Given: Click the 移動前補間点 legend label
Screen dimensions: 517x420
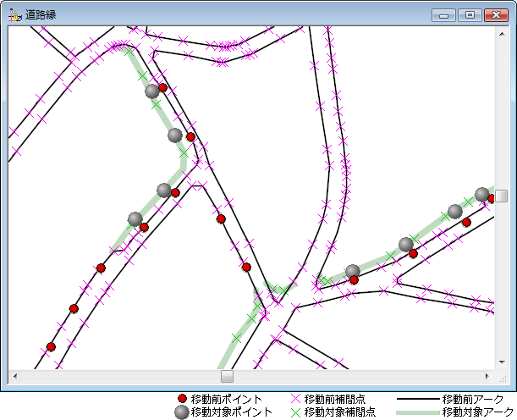Looking at the screenshot, I should click(335, 399).
